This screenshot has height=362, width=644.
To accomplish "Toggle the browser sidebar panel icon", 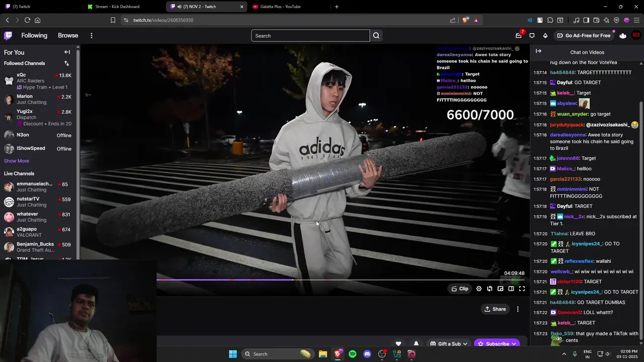I will (586, 20).
